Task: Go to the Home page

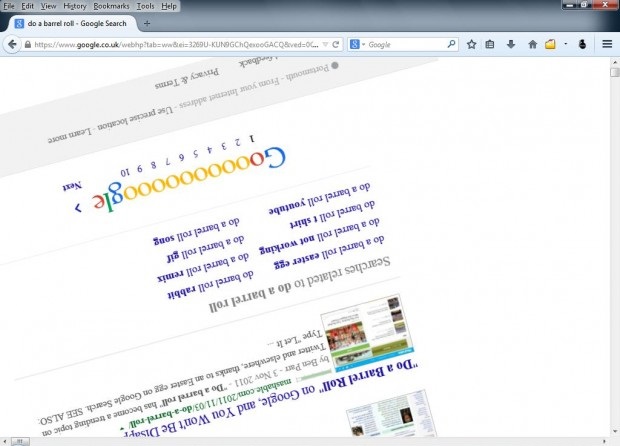Action: coord(533,44)
